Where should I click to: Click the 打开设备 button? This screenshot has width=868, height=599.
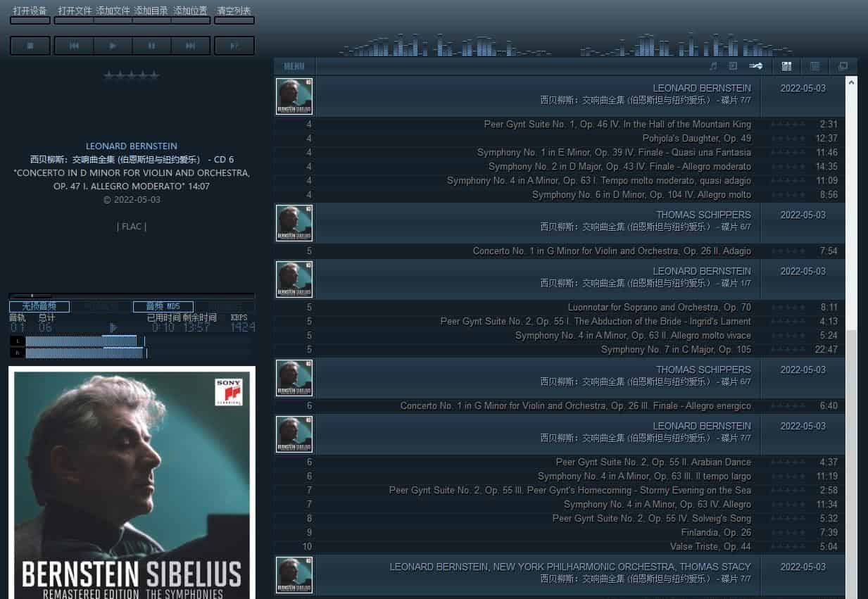pos(30,14)
